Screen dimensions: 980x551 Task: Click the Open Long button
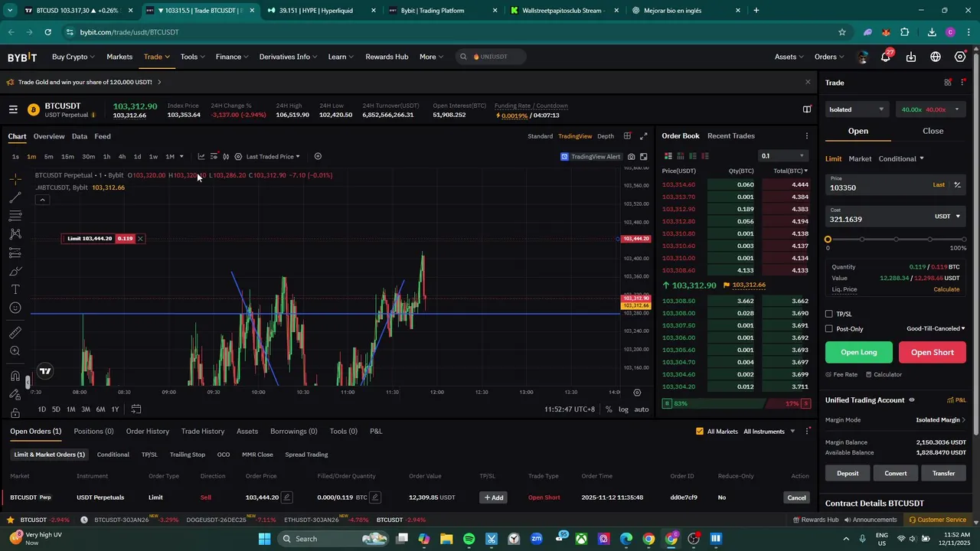(x=859, y=352)
